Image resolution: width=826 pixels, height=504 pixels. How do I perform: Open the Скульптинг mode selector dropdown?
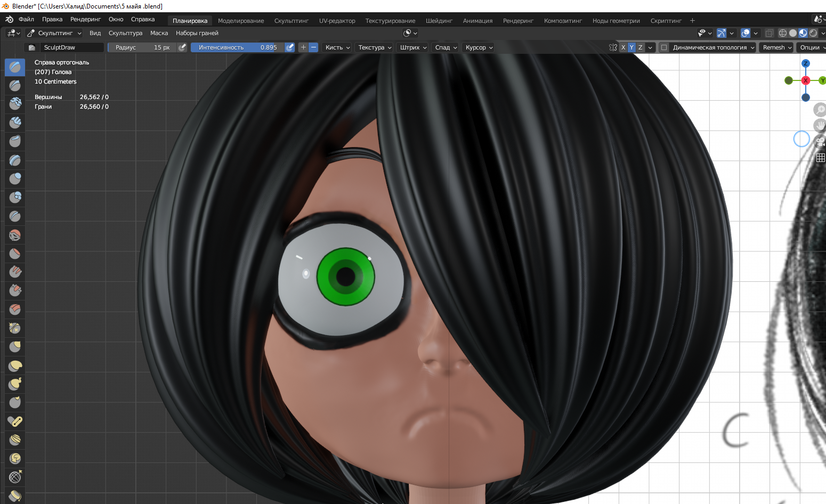tap(54, 33)
